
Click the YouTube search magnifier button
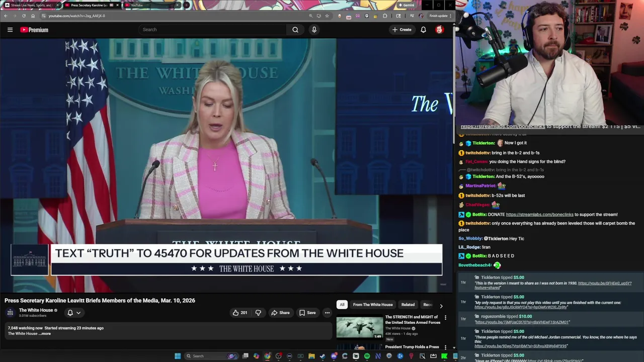tap(295, 30)
